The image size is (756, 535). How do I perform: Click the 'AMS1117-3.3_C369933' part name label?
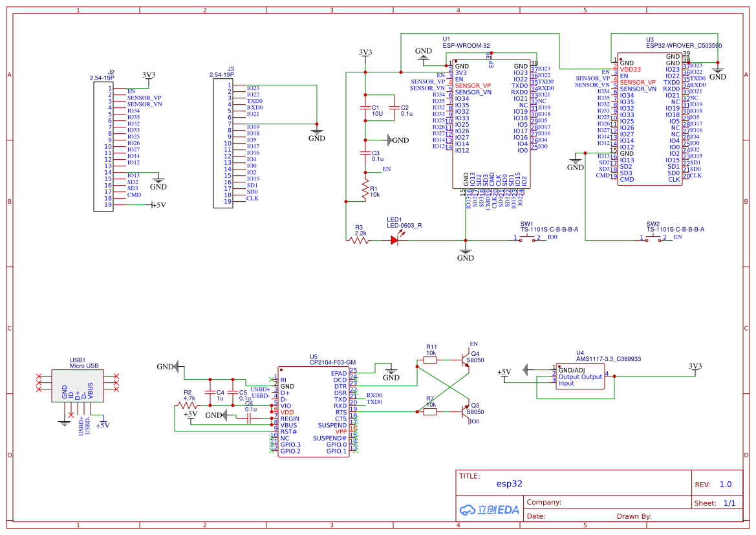coord(609,359)
